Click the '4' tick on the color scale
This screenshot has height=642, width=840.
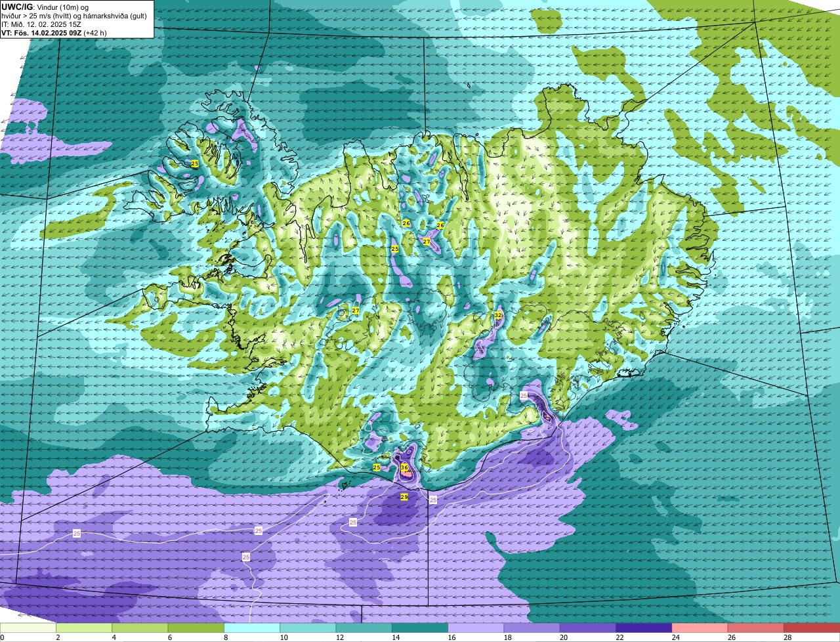[114, 637]
